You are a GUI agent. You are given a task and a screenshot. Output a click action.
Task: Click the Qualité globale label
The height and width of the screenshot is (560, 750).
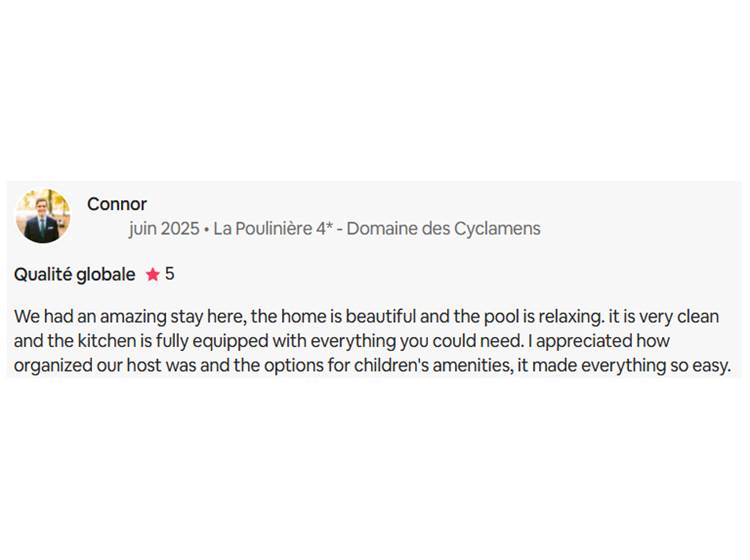[x=75, y=275]
